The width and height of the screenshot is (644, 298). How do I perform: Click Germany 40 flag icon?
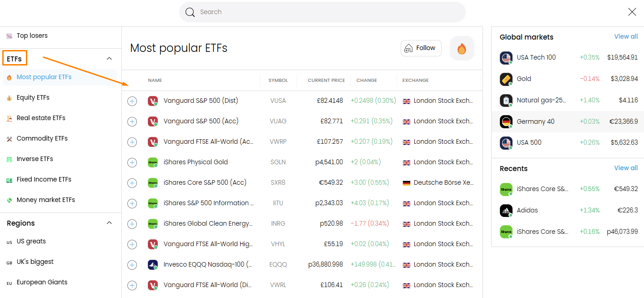[506, 122]
